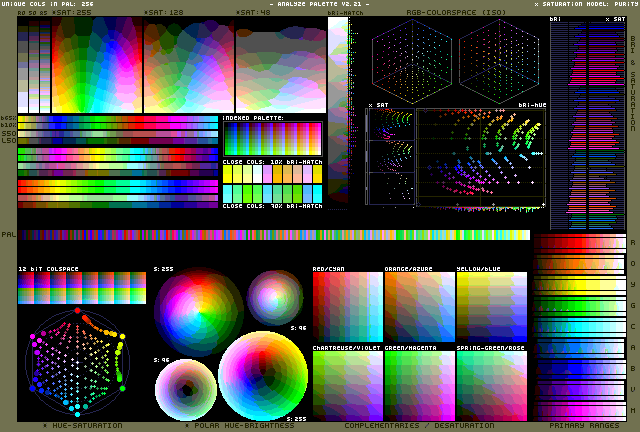Open the SAT 128 hue-brightness diagram

(189, 65)
